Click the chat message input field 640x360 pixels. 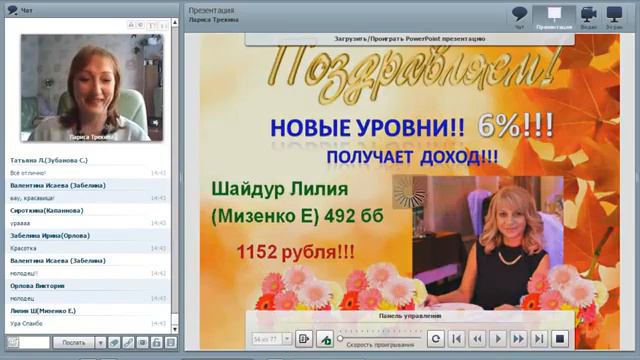point(34,342)
